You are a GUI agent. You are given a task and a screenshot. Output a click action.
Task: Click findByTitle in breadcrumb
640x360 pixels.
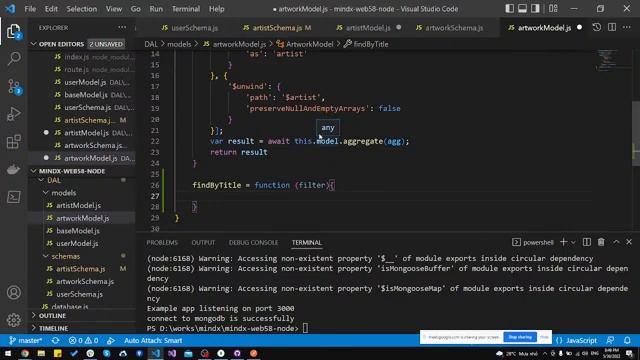(x=371, y=44)
